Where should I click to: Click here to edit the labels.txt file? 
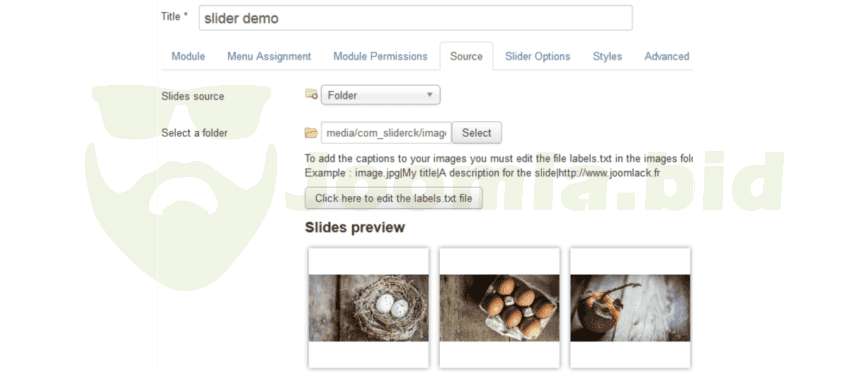394,198
